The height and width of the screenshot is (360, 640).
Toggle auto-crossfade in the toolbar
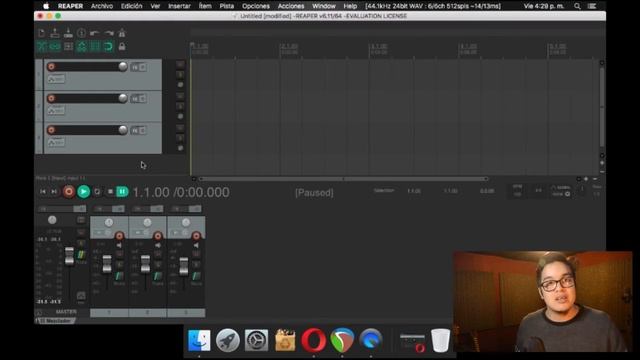[42, 47]
